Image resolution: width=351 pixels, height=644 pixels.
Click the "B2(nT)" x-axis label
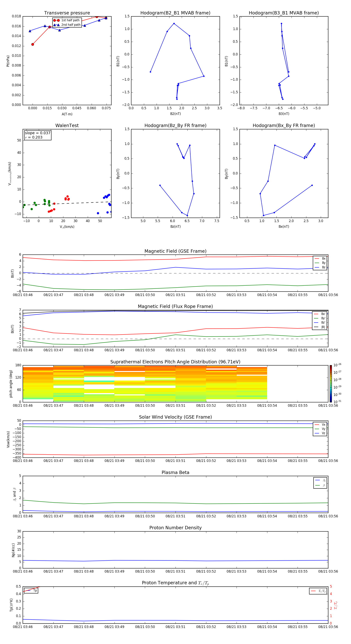(175, 114)
